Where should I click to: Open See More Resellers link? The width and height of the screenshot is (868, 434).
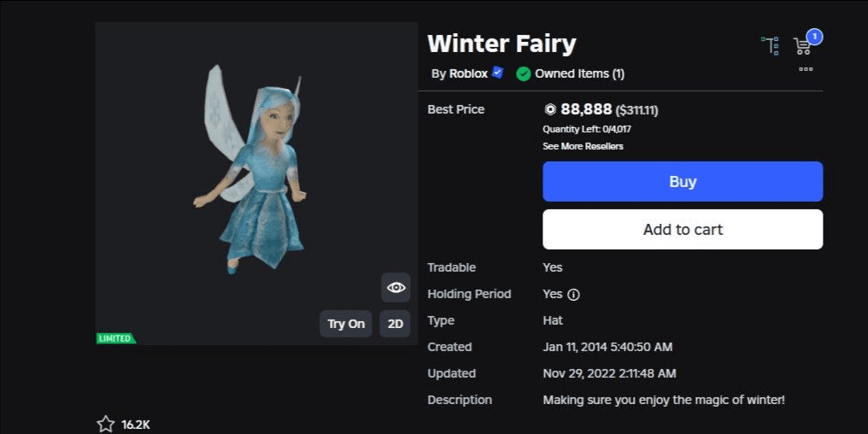point(583,147)
